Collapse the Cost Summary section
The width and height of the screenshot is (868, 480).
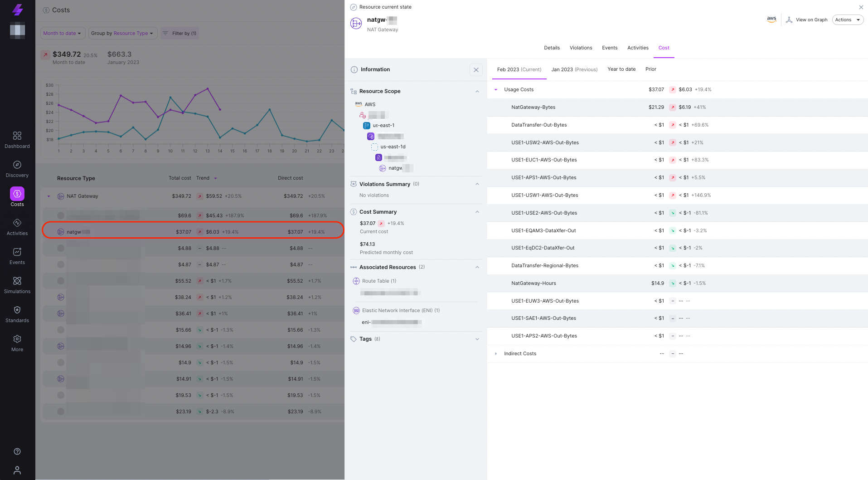[x=476, y=212]
